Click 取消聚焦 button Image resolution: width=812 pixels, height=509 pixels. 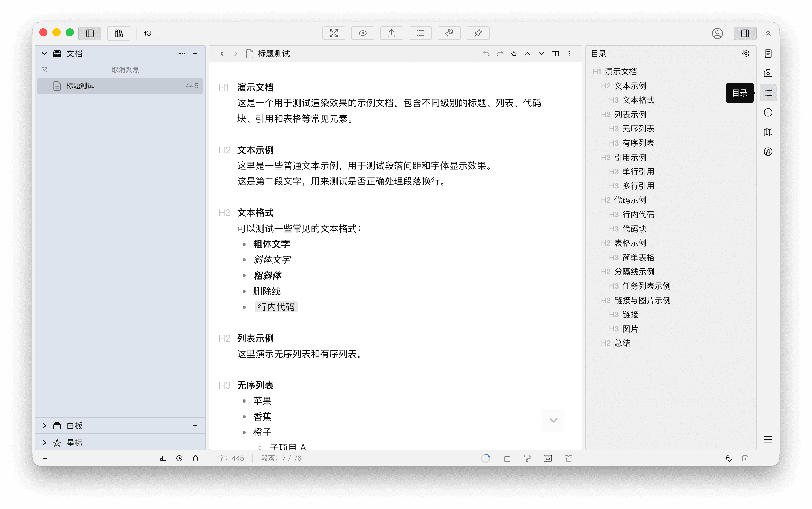125,70
